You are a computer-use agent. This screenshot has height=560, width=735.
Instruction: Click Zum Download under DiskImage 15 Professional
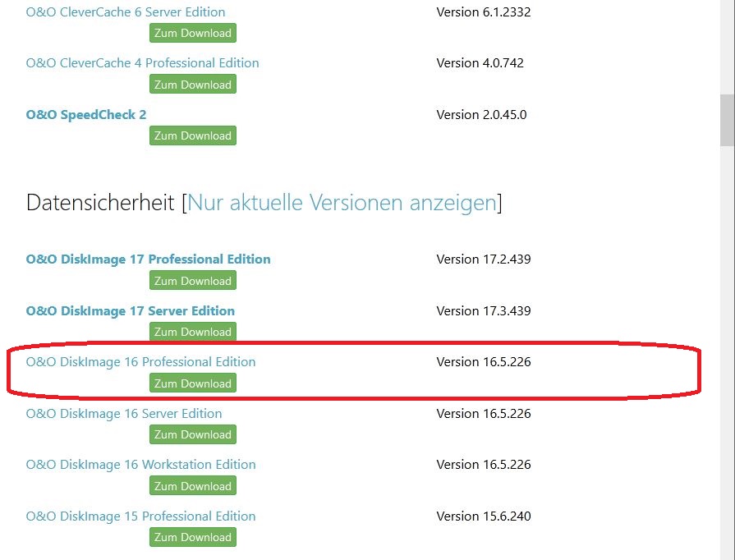(x=193, y=537)
